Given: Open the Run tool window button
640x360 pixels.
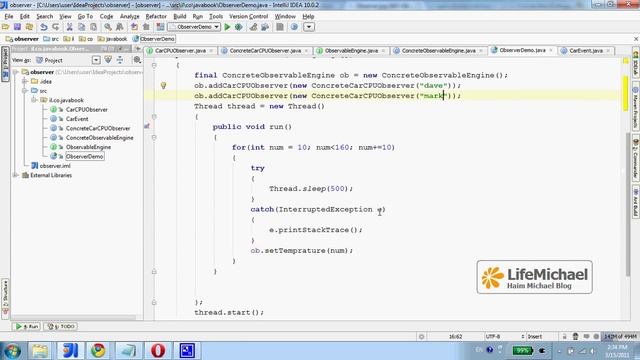Looking at the screenshot, I should tap(27, 327).
